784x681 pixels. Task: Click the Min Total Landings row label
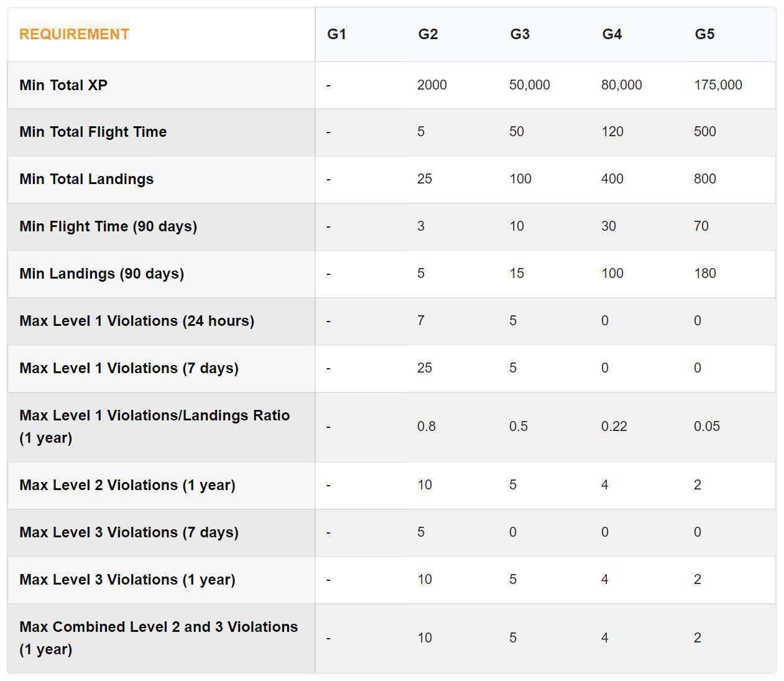coord(86,179)
